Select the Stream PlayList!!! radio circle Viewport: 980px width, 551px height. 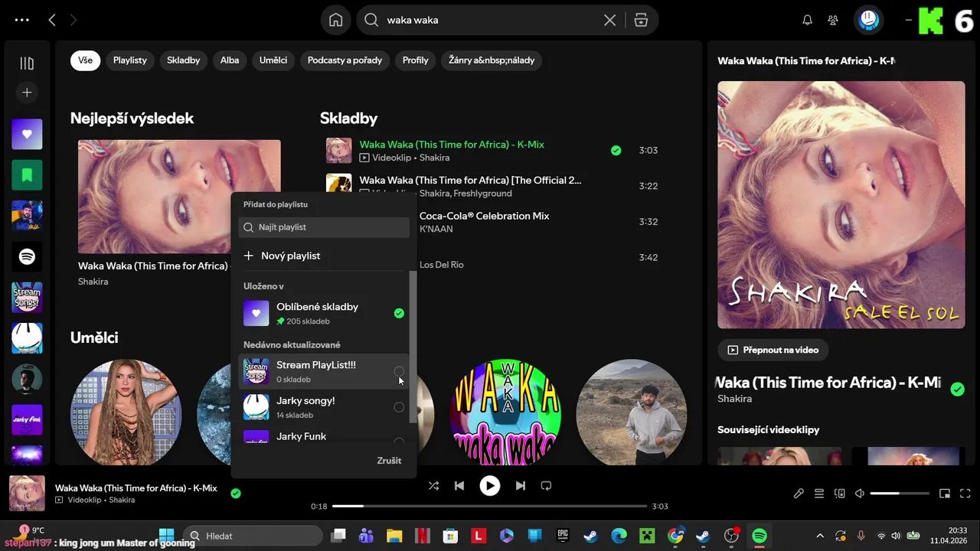pyautogui.click(x=399, y=372)
